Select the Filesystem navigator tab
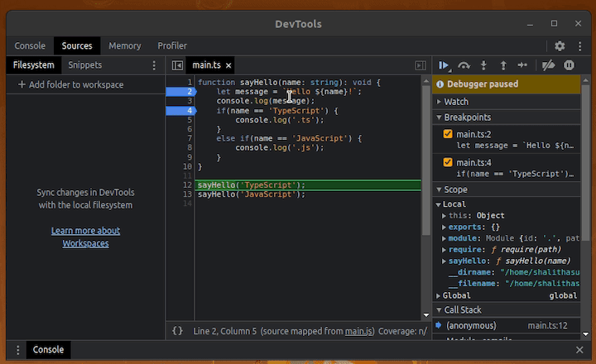596x364 pixels. point(33,65)
